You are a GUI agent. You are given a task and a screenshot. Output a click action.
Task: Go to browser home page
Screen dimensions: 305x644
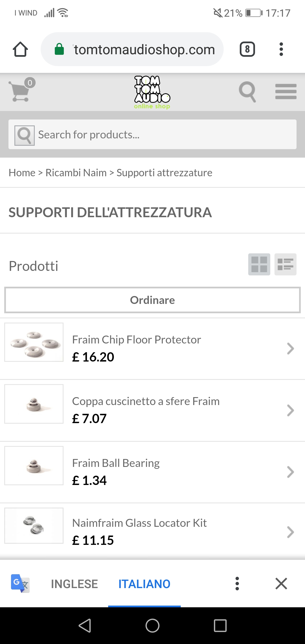coord(20,49)
